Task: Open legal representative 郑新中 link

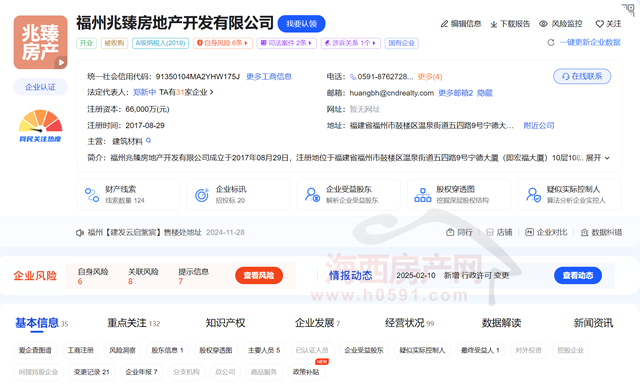Action: pos(144,93)
